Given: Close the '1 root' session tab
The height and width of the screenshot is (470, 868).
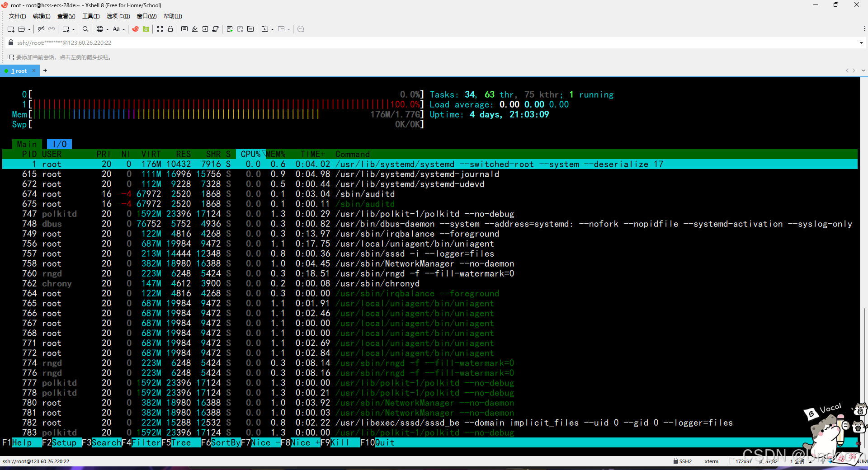Looking at the screenshot, I should click(34, 71).
